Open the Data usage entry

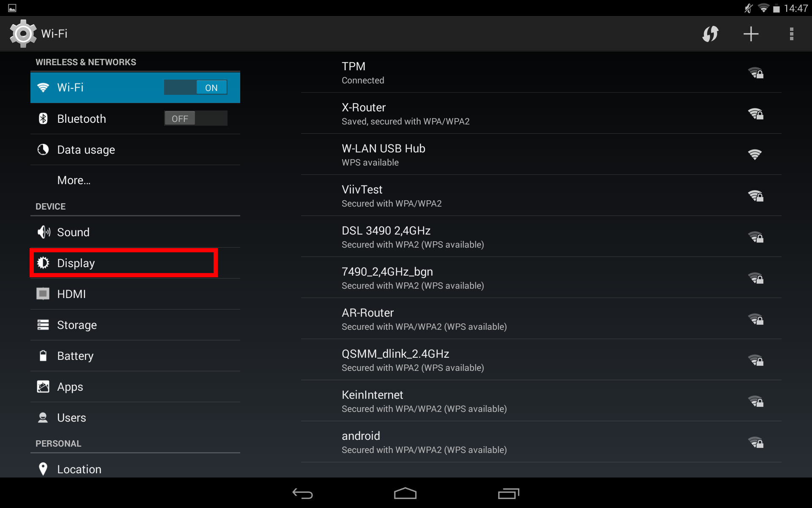(135, 149)
